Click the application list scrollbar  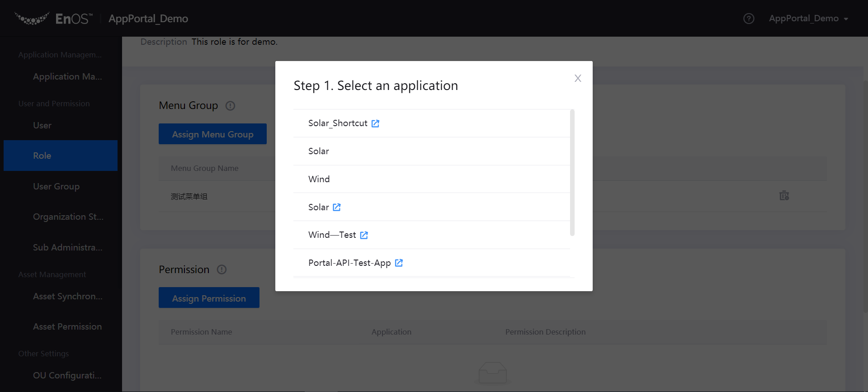pyautogui.click(x=572, y=173)
